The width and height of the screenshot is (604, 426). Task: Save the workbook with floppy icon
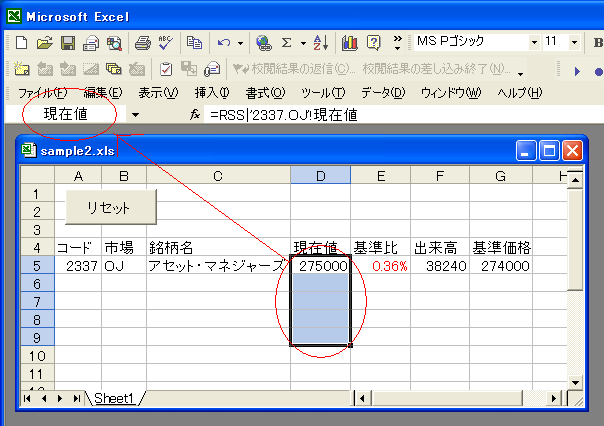pyautogui.click(x=68, y=43)
